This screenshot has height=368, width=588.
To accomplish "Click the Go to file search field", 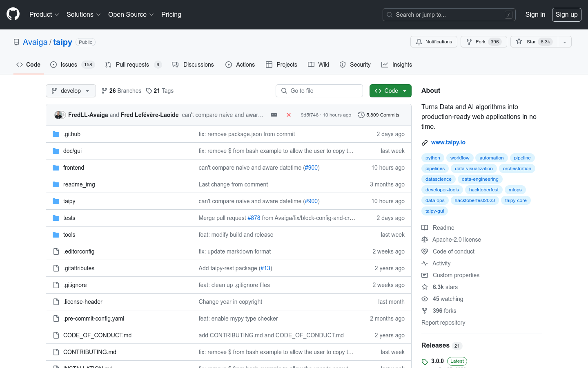I will point(319,91).
